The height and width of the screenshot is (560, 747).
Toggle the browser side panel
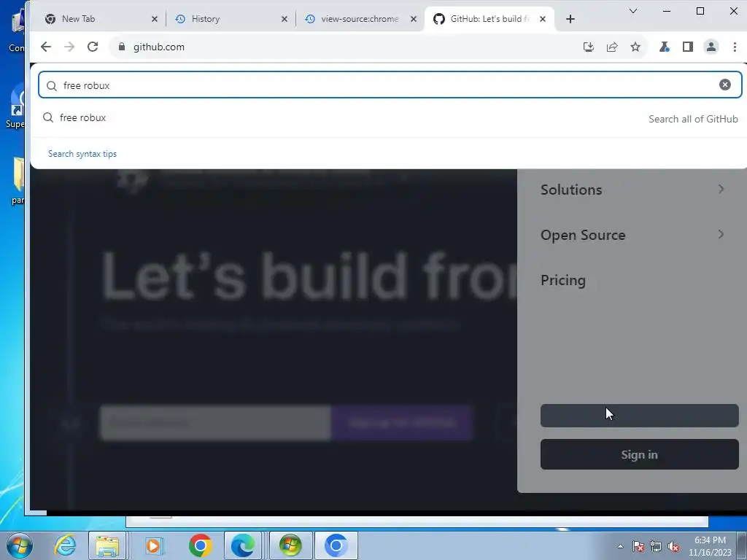(x=687, y=47)
